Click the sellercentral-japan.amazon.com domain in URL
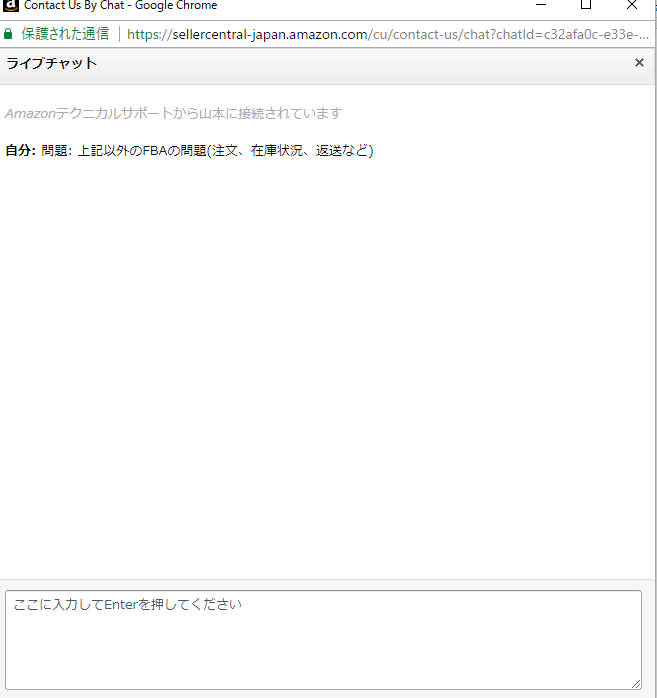 coord(248,34)
